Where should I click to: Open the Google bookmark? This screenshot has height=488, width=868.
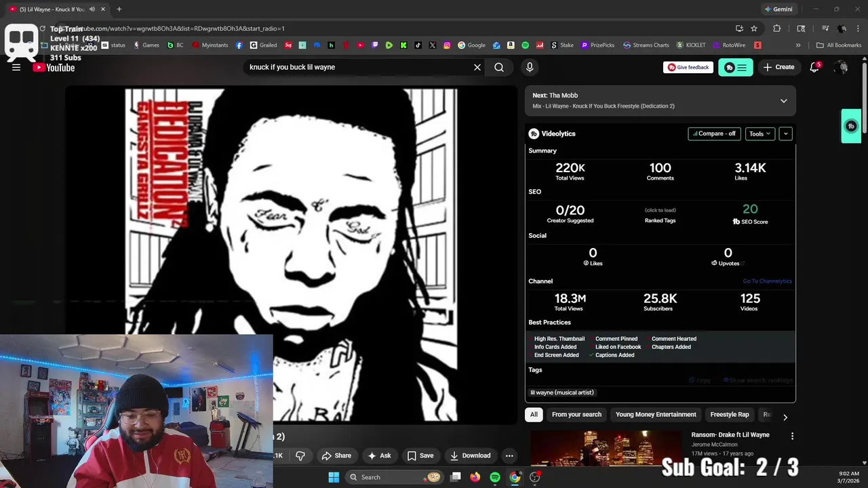tap(472, 45)
